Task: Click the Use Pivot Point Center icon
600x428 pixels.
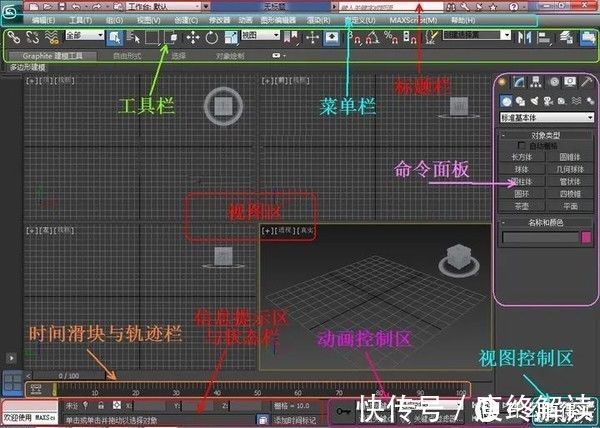Action: pyautogui.click(x=291, y=37)
